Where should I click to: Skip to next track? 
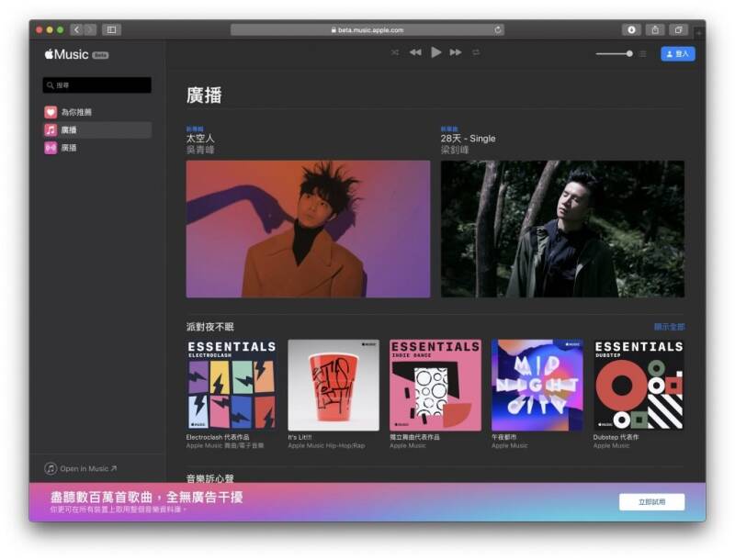pos(456,52)
